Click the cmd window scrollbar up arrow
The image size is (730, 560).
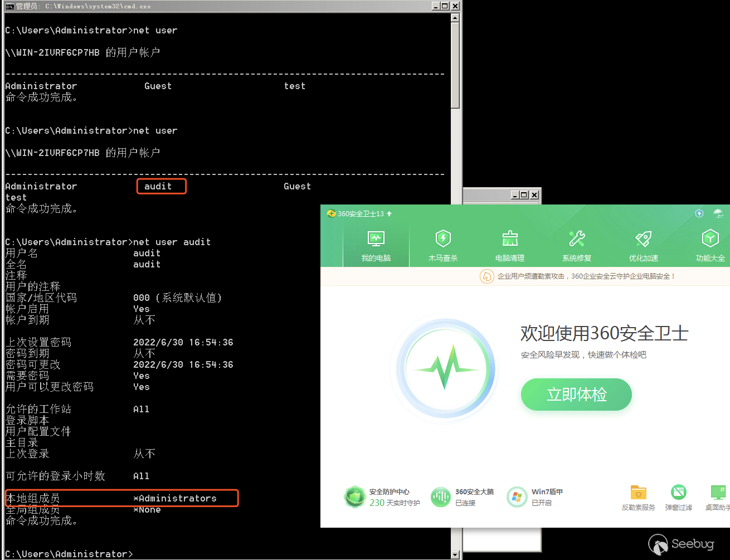455,18
